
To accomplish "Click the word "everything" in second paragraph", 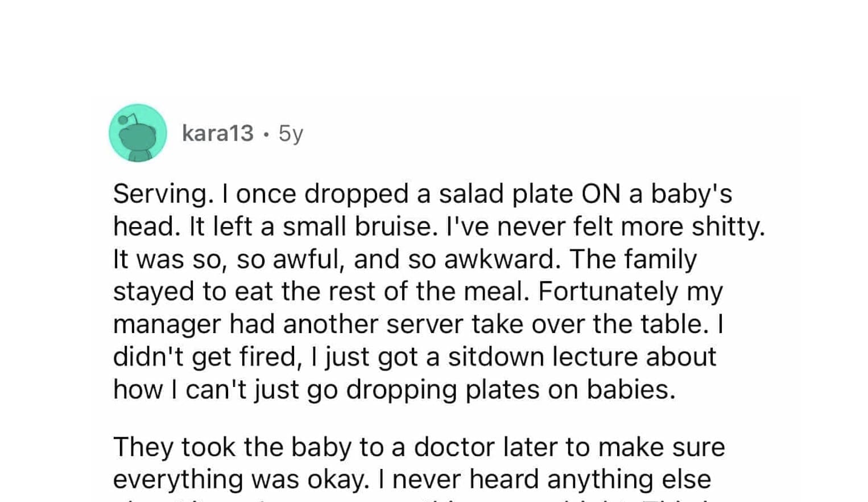I will [177, 479].
